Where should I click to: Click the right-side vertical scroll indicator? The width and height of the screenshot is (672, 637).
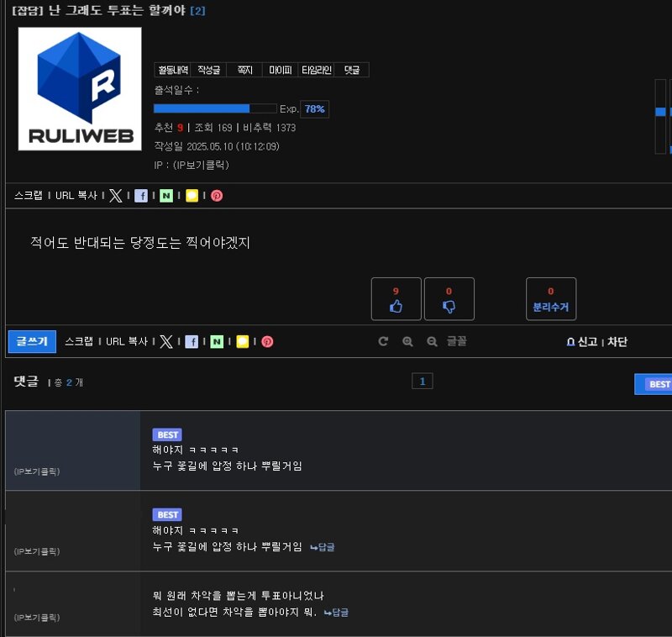pyautogui.click(x=660, y=116)
